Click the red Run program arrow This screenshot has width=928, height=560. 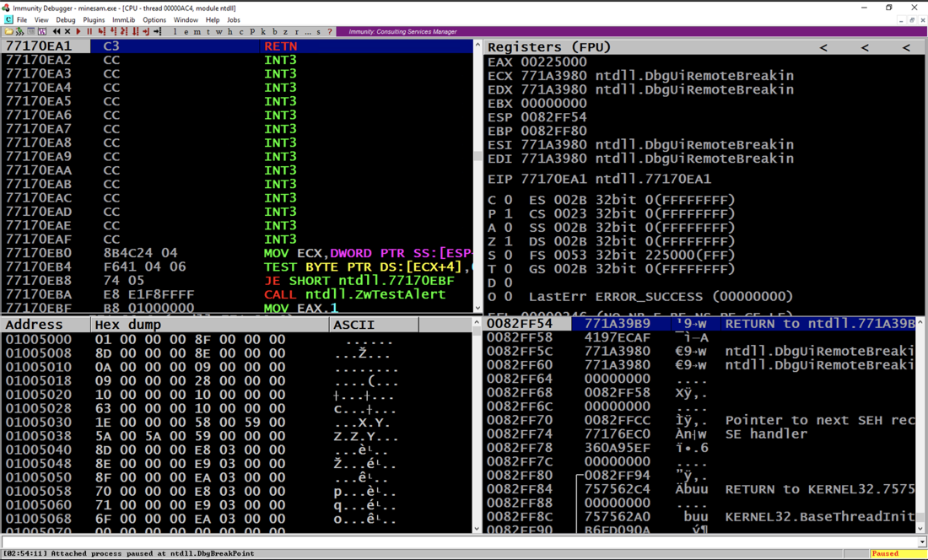pyautogui.click(x=78, y=31)
